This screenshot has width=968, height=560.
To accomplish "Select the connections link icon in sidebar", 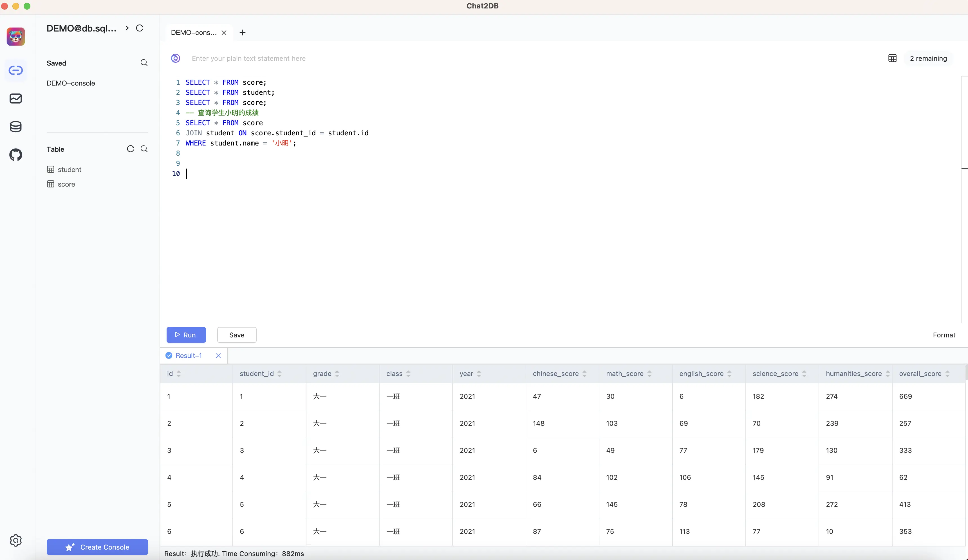I will 16,70.
